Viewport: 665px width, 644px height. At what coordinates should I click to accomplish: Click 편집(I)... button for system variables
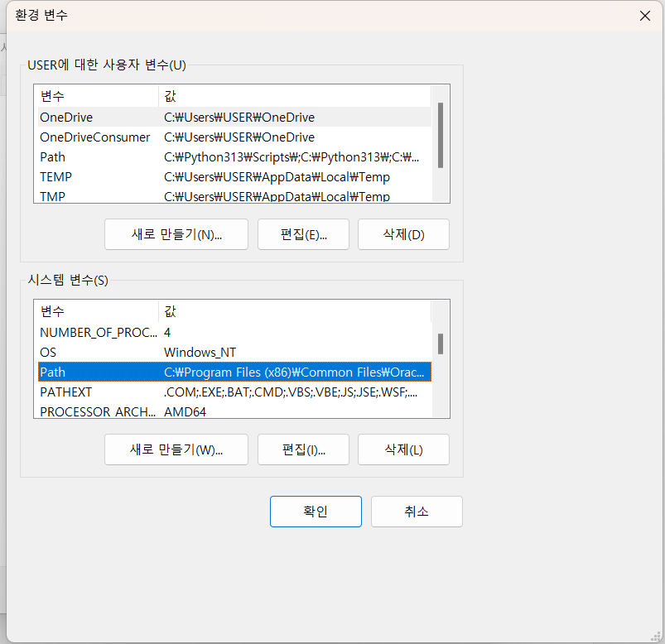(303, 449)
